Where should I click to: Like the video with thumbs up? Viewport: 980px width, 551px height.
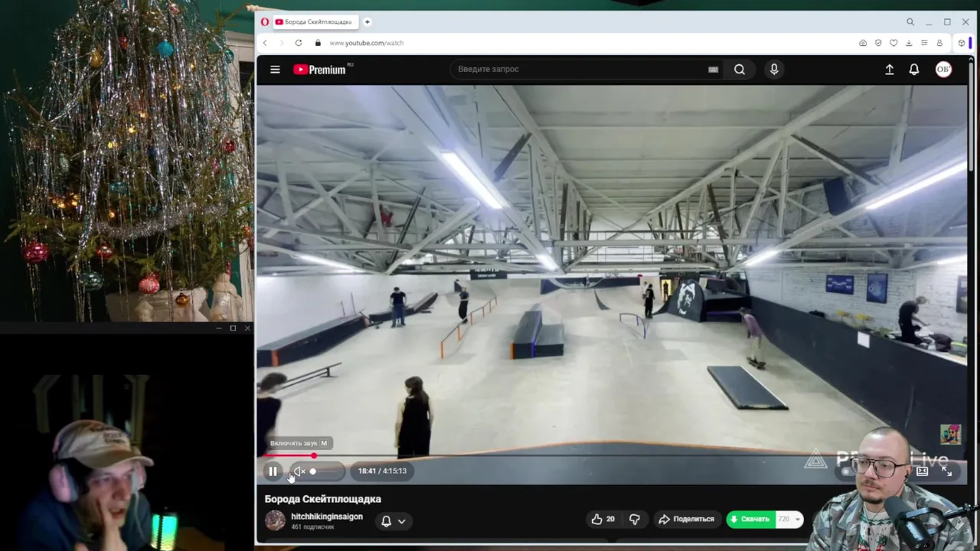click(x=603, y=519)
